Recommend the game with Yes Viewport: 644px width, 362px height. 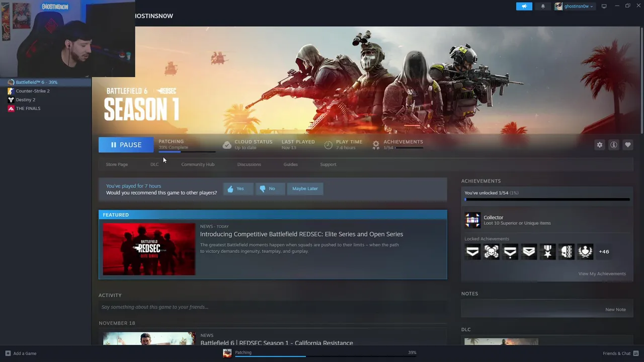point(237,189)
